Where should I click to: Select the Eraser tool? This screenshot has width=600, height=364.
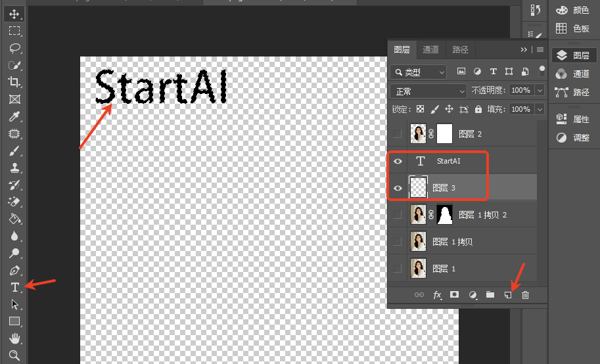tap(14, 202)
